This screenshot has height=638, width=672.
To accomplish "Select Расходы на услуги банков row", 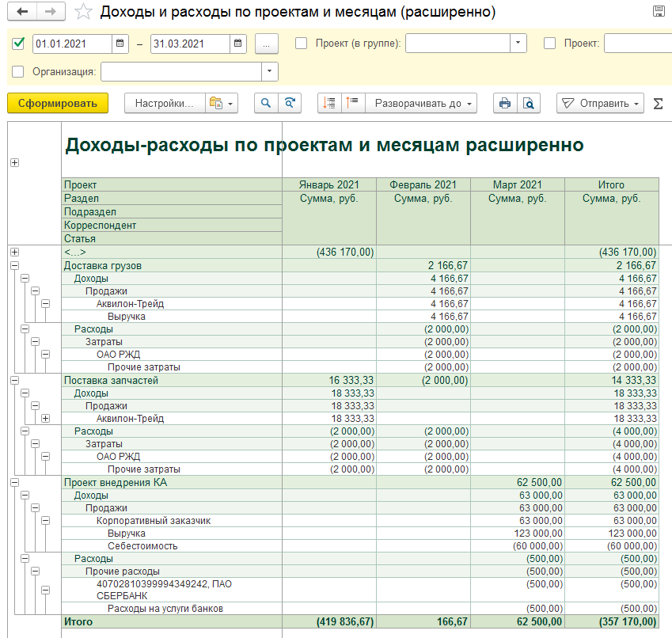I will (165, 609).
